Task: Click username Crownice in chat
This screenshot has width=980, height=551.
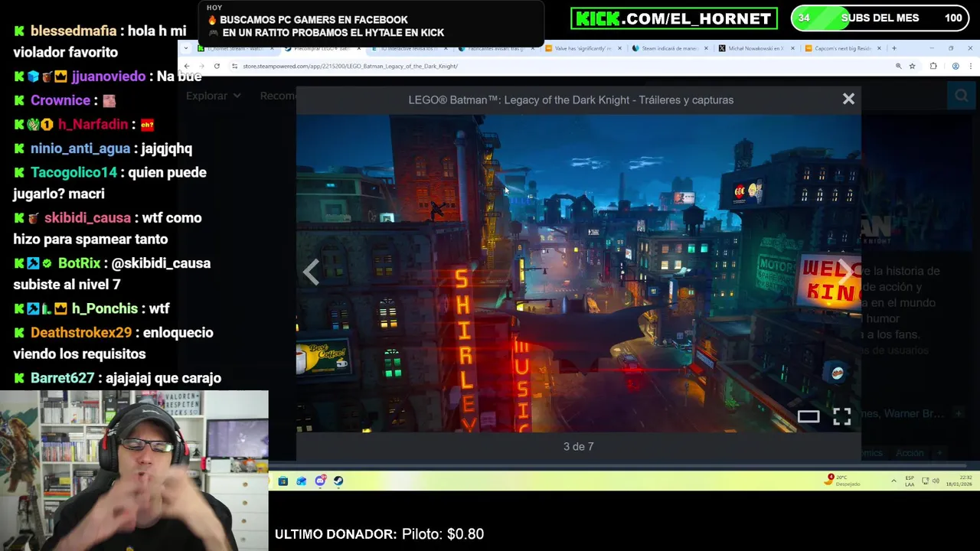Action: point(60,100)
